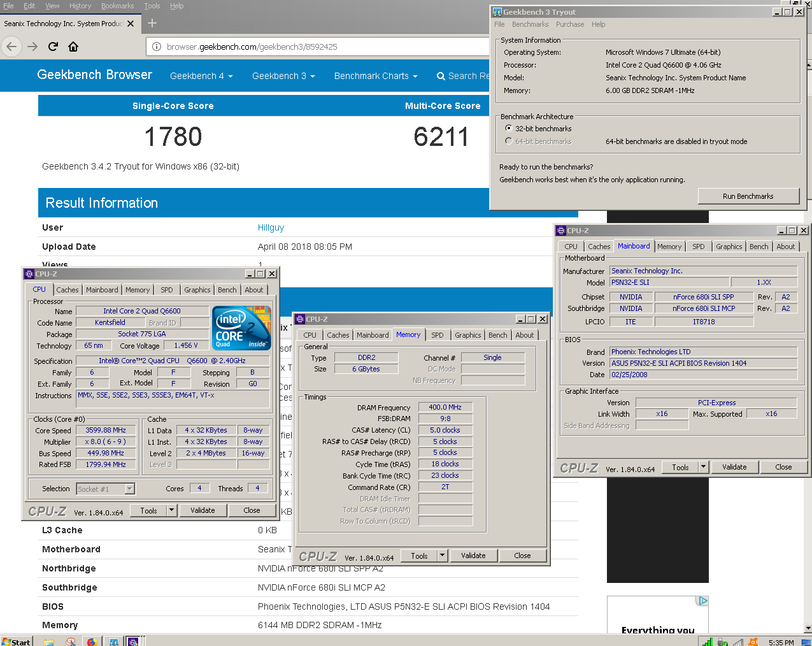812x646 pixels.
Task: Open Bench tab in CPU-Z Mainboard window
Action: click(x=759, y=247)
